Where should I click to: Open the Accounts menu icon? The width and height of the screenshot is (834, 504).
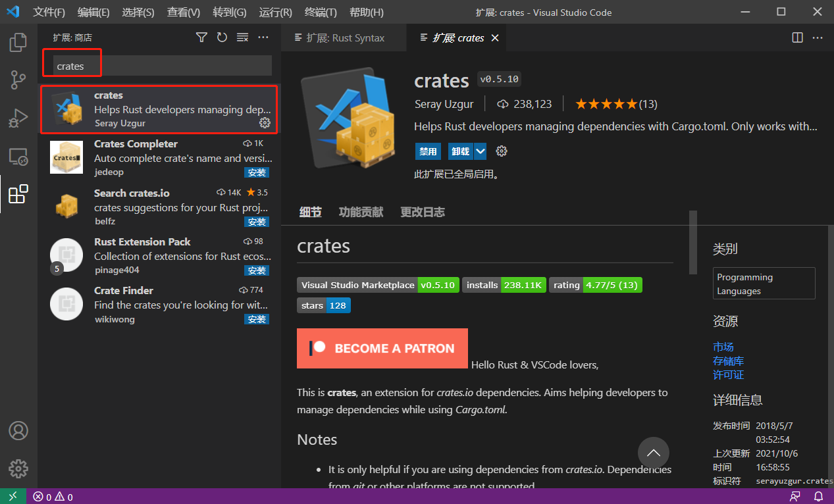(x=18, y=431)
